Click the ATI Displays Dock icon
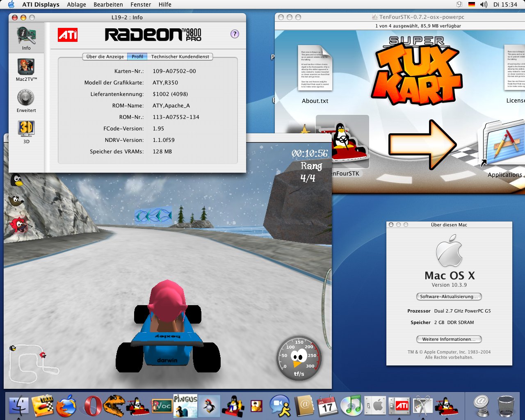 [x=399, y=406]
